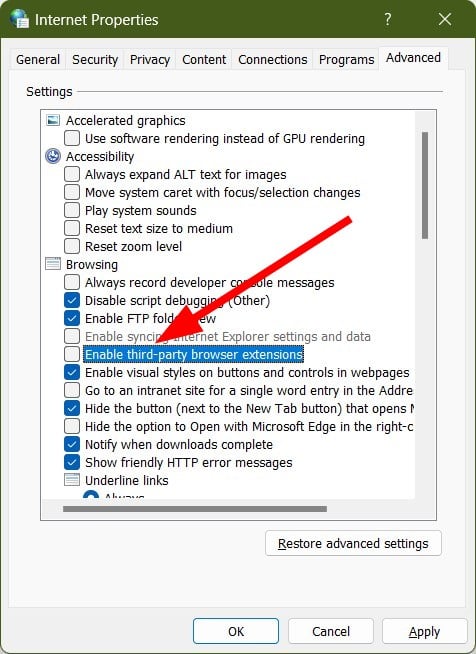Click Restore advanced settings button
The height and width of the screenshot is (654, 476).
353,543
